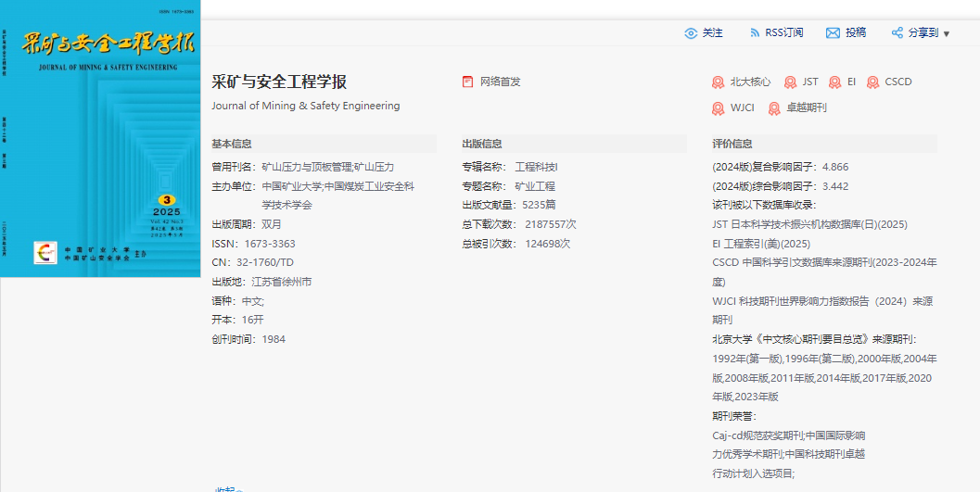Click the English title Journal of Mining & Safety Engineering
This screenshot has height=492, width=980.
click(x=306, y=107)
